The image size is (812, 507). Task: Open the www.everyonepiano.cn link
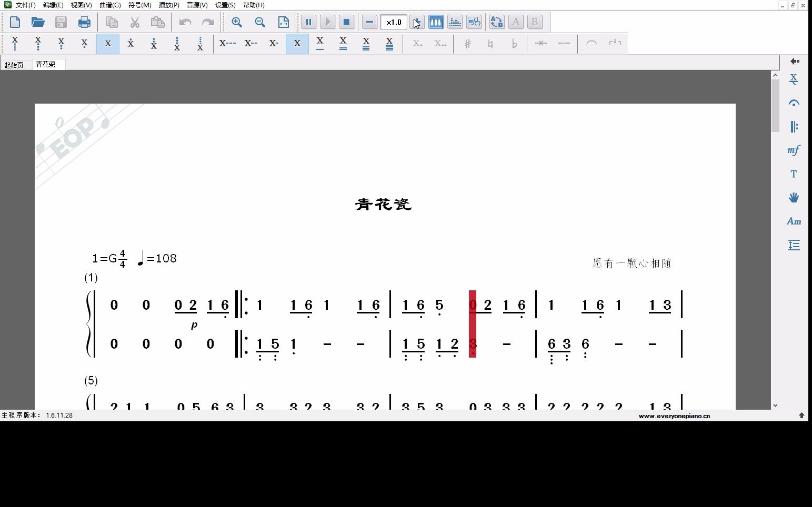pos(674,415)
